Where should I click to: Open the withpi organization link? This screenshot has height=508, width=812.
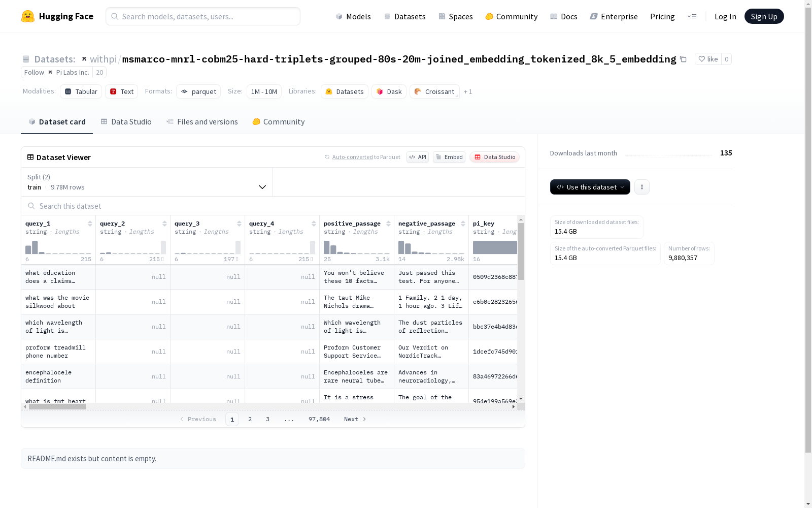coord(104,59)
